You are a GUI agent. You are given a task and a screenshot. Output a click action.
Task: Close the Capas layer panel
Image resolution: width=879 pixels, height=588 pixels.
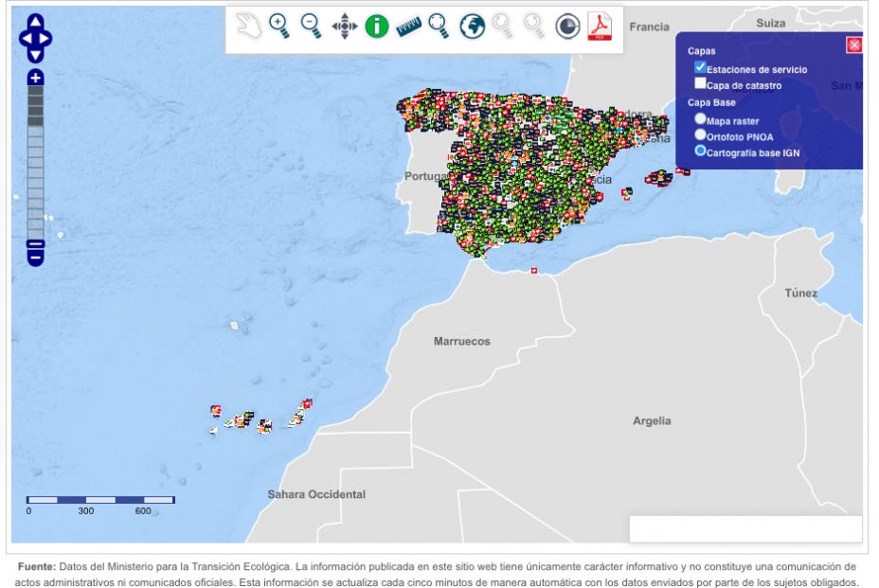pyautogui.click(x=853, y=45)
